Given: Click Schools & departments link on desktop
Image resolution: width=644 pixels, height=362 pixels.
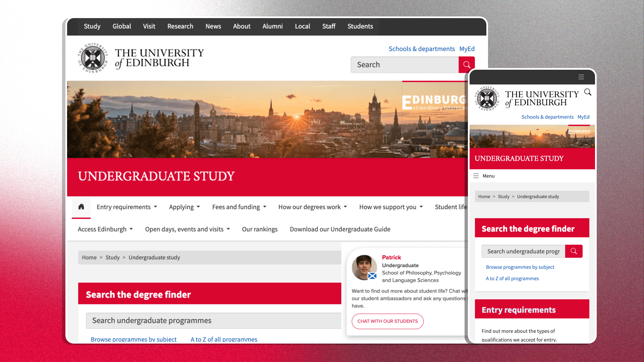Looking at the screenshot, I should (x=422, y=49).
